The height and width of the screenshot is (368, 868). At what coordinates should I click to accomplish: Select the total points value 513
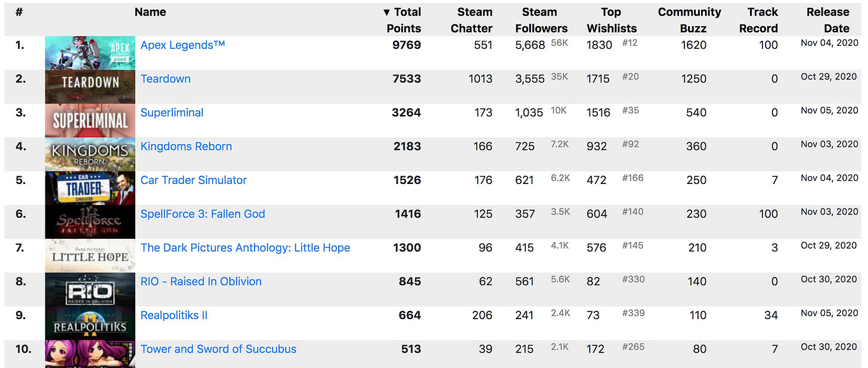pos(411,350)
